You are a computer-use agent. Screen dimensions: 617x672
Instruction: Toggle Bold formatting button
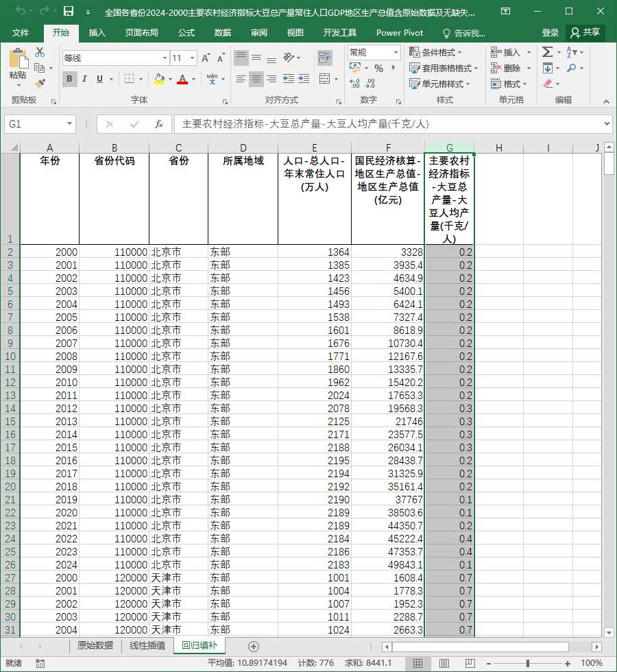click(x=69, y=79)
